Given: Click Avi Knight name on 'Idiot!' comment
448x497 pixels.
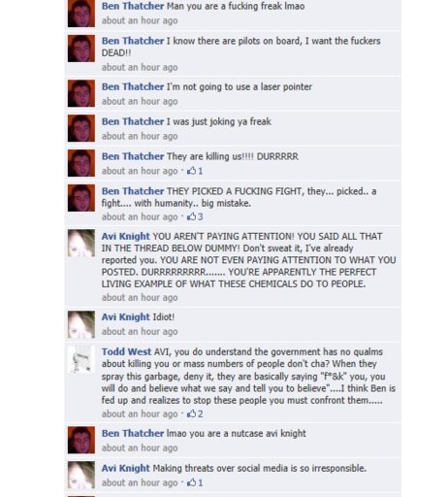Looking at the screenshot, I should 126,316.
